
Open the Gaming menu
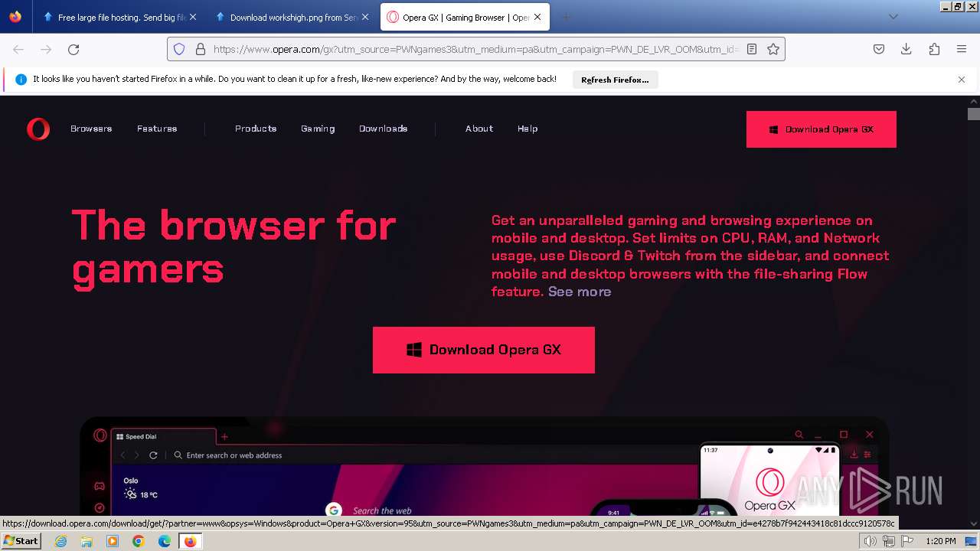click(x=318, y=129)
